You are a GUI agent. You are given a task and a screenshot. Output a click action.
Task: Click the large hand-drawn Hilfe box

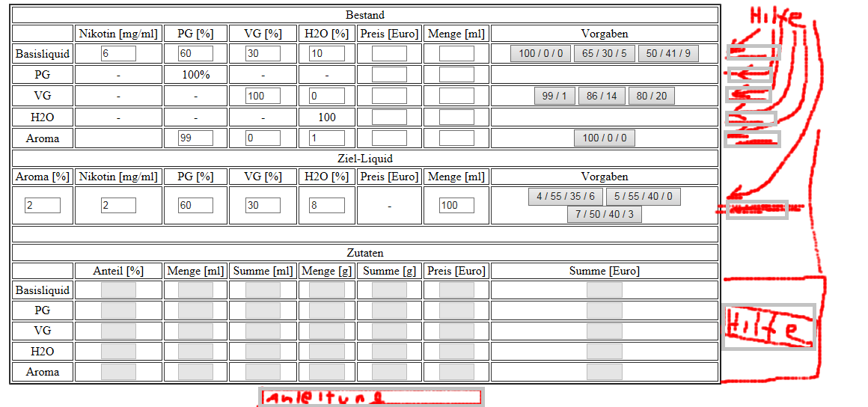[x=769, y=327]
